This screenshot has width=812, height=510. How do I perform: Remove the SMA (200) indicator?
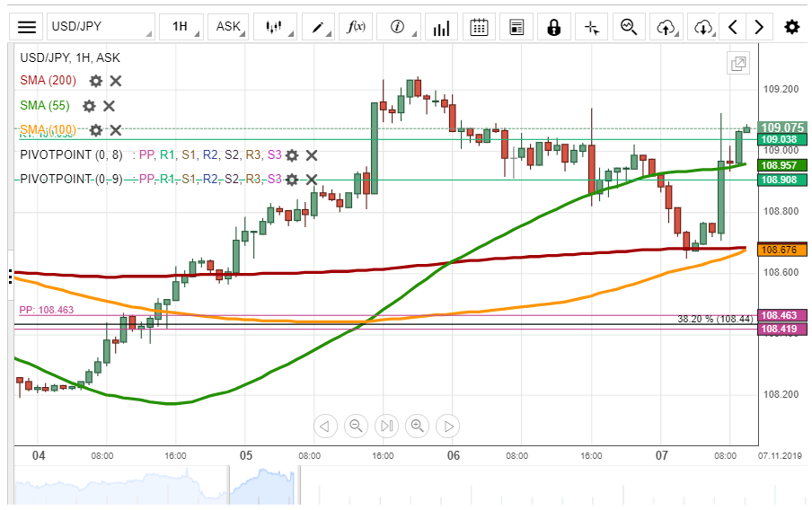click(116, 81)
